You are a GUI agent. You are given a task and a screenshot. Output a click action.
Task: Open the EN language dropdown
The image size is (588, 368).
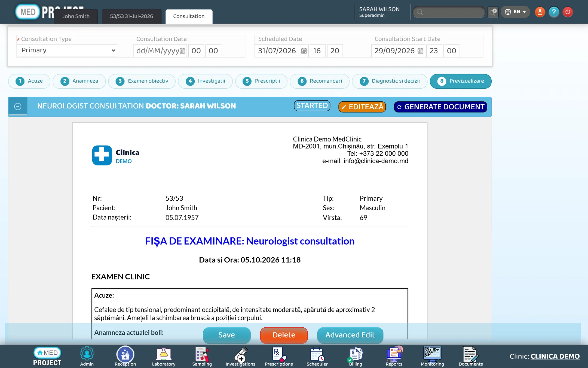point(515,12)
